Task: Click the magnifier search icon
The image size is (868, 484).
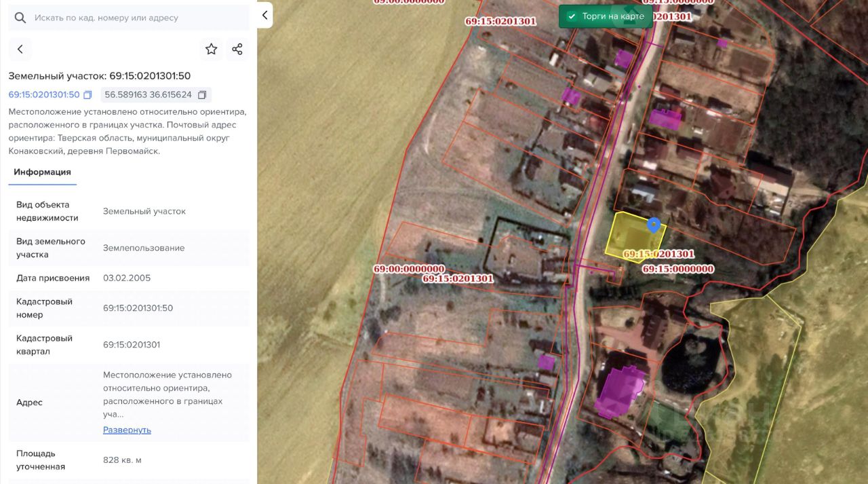Action: (20, 18)
